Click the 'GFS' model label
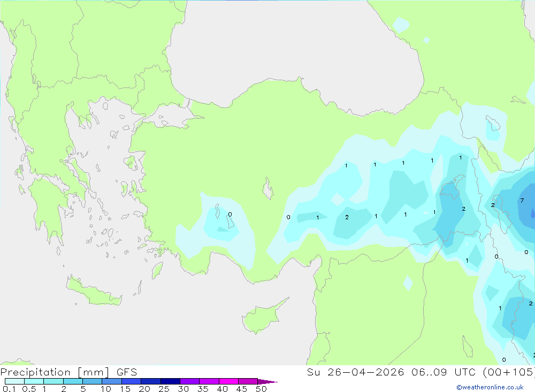The image size is (535, 392). 127,372
